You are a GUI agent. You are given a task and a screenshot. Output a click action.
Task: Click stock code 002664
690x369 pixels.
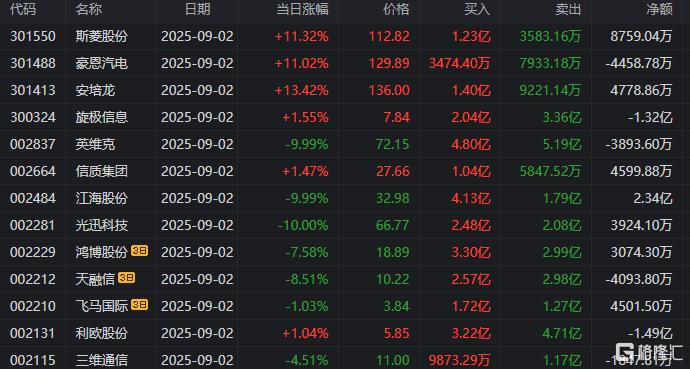(33, 171)
